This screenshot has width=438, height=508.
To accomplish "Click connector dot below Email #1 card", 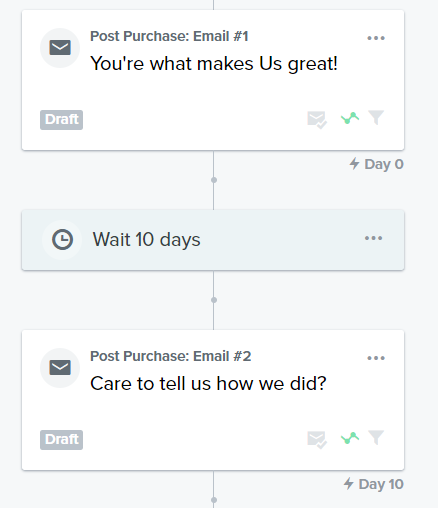I will [x=214, y=180].
